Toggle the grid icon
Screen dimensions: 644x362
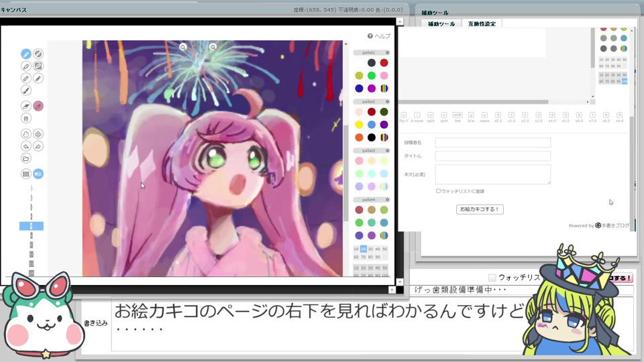point(26,174)
